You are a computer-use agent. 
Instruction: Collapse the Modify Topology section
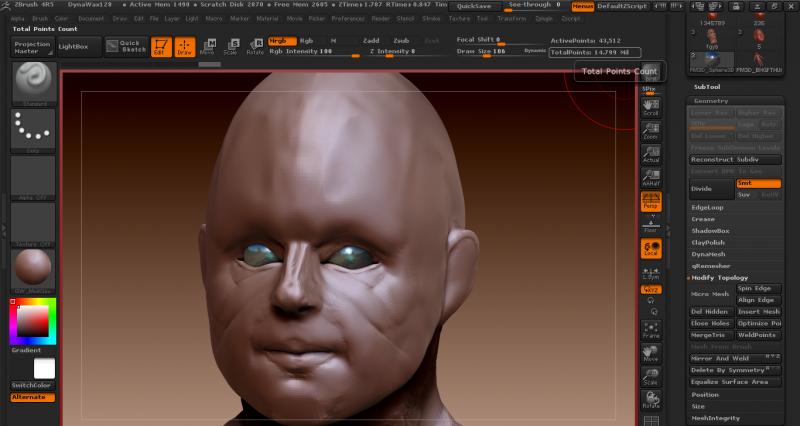click(x=719, y=278)
